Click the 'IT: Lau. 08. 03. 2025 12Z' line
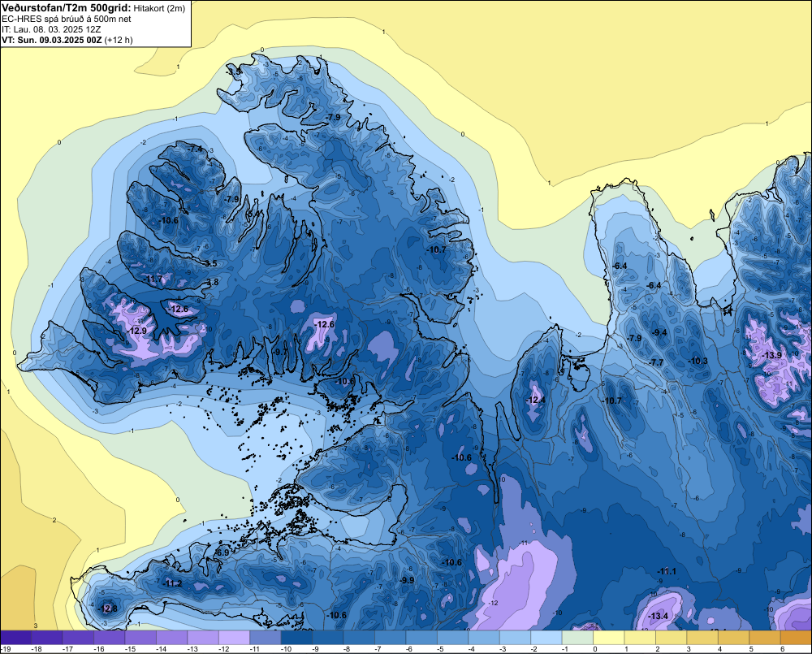The width and height of the screenshot is (812, 654). point(51,29)
